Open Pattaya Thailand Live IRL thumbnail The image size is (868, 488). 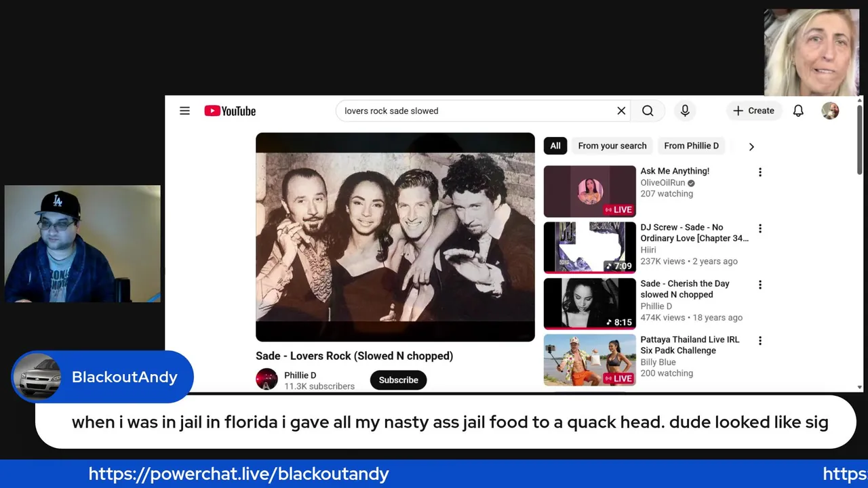589,360
